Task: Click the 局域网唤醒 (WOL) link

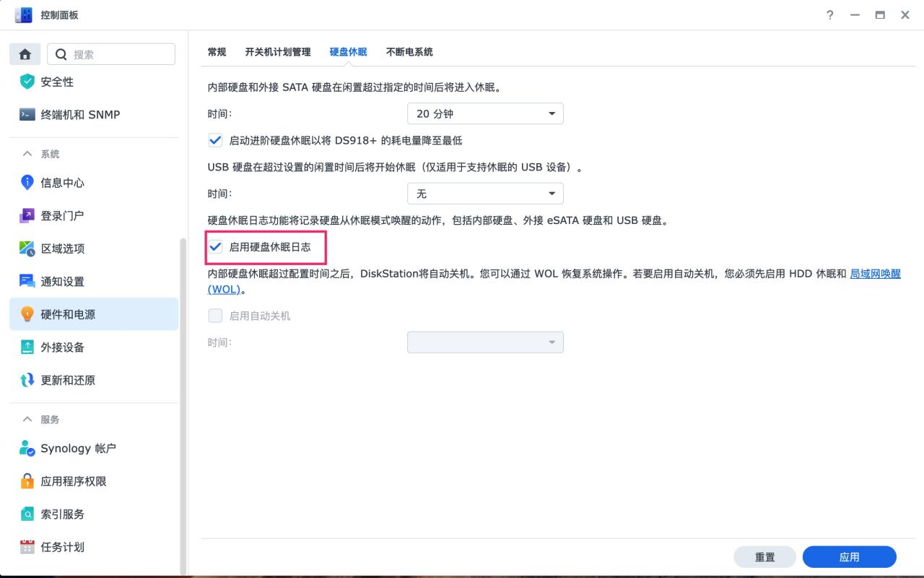Action: click(x=875, y=274)
